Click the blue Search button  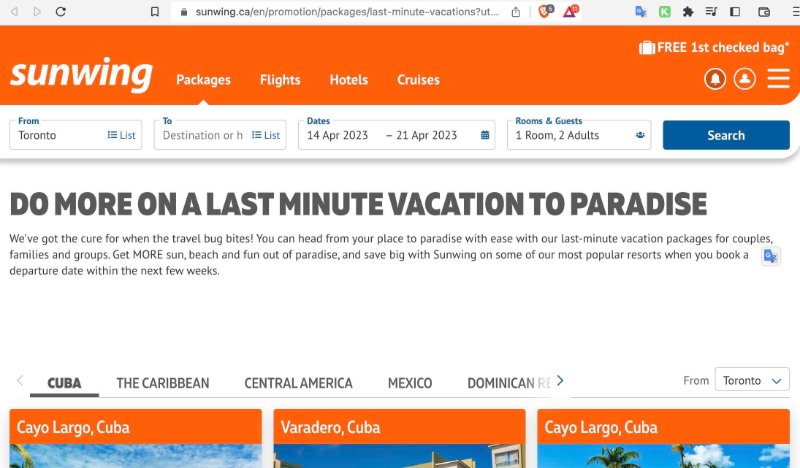pos(726,135)
